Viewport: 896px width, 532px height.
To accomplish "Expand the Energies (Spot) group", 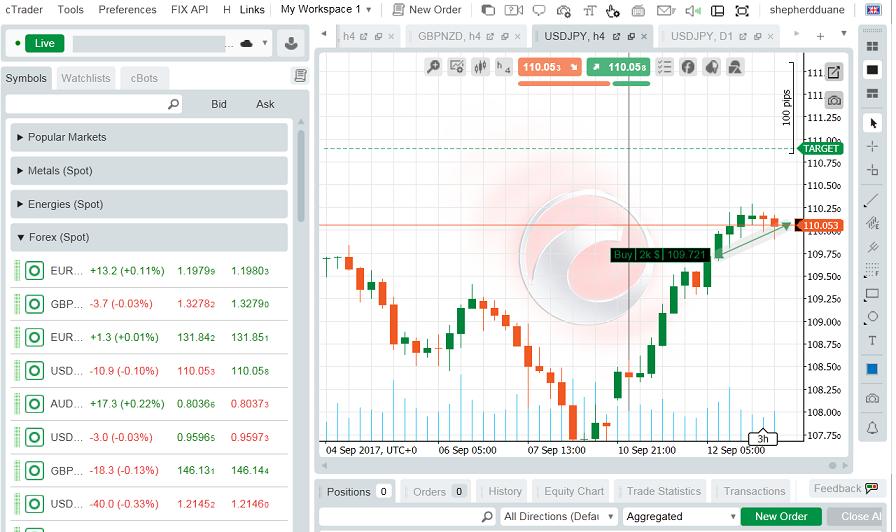I will coord(149,204).
